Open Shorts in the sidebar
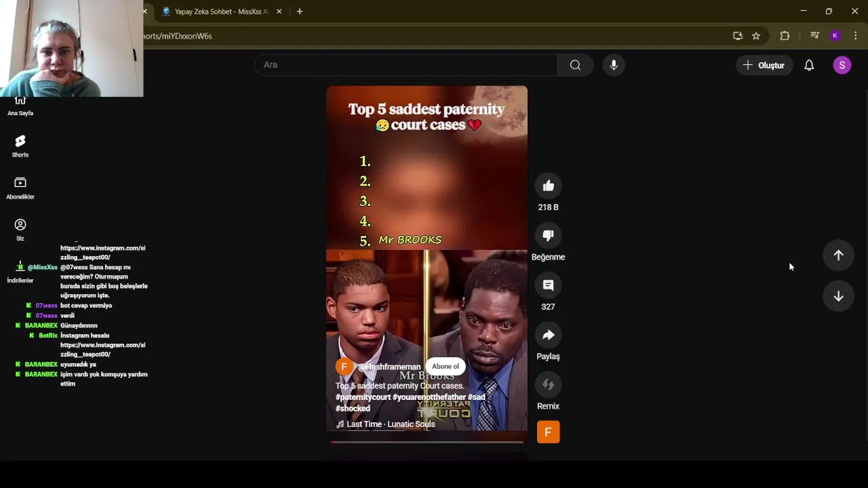This screenshot has width=868, height=488. pos(20,146)
